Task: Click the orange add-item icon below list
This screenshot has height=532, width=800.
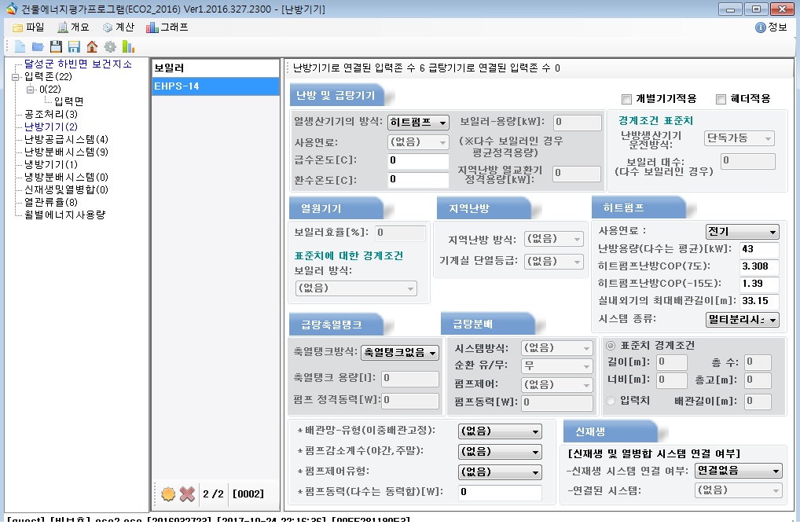Action: [167, 494]
